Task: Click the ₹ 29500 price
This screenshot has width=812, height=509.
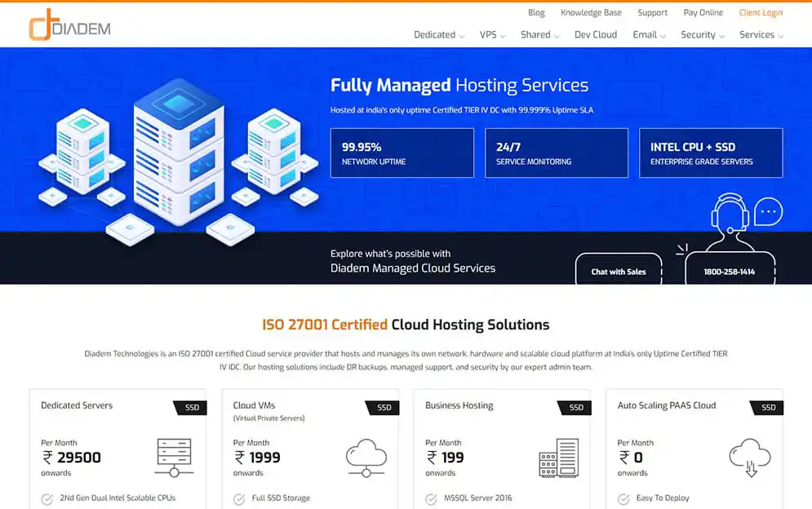Action: (72, 458)
